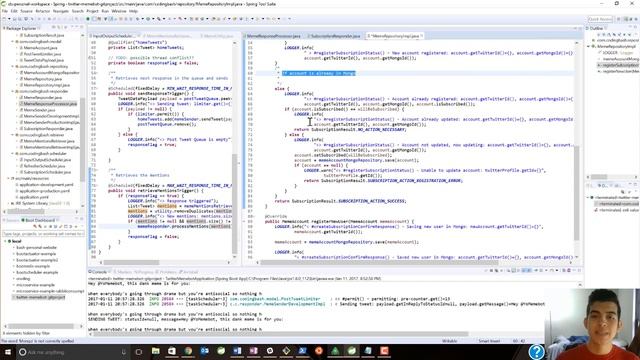Select microservice-example-rabbitconsumer in Boot Dashboard
Screen dimensions: 640x360
[x=50, y=291]
